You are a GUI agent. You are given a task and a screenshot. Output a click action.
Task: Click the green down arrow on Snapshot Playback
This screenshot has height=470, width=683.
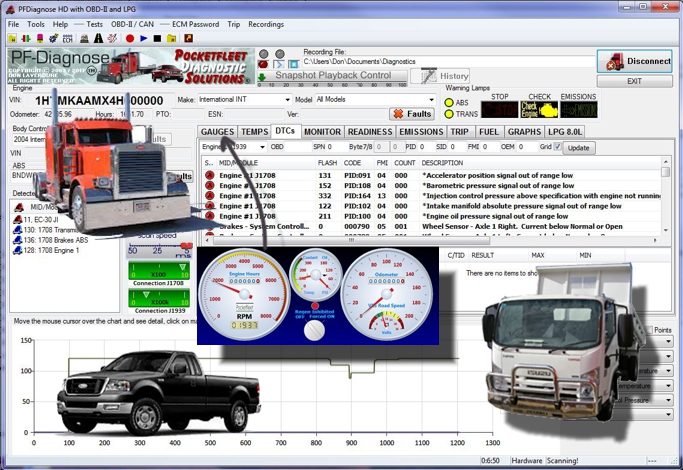pyautogui.click(x=262, y=77)
